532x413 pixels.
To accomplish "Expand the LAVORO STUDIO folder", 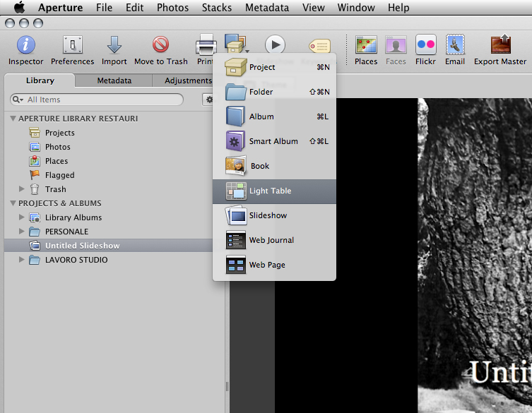I will [22, 259].
